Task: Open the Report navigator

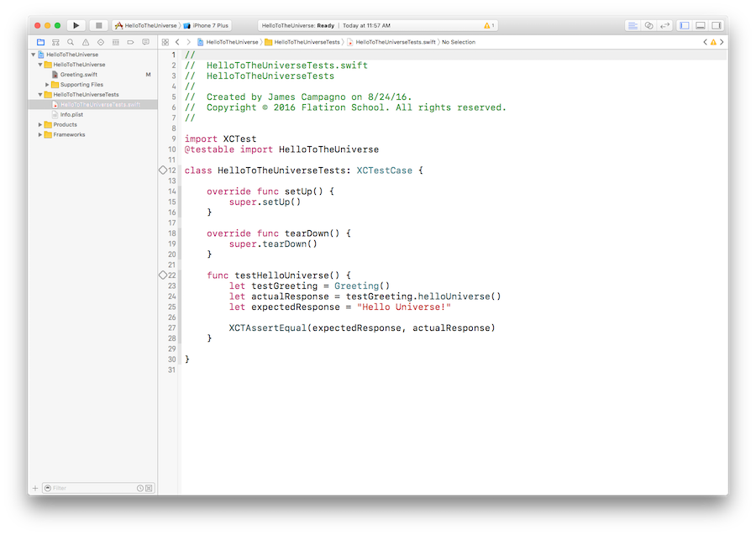Action: 145,43
